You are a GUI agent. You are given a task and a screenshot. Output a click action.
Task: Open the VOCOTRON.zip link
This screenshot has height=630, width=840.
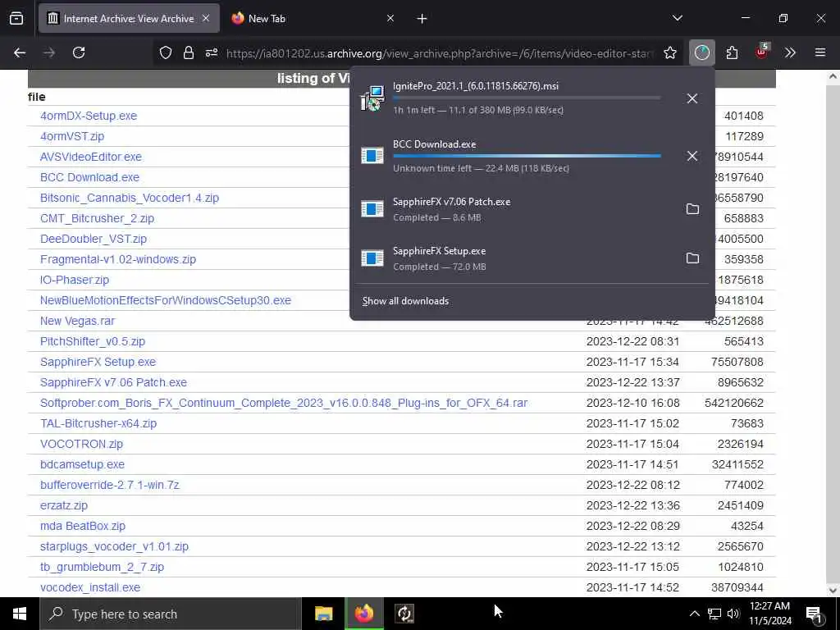point(81,444)
